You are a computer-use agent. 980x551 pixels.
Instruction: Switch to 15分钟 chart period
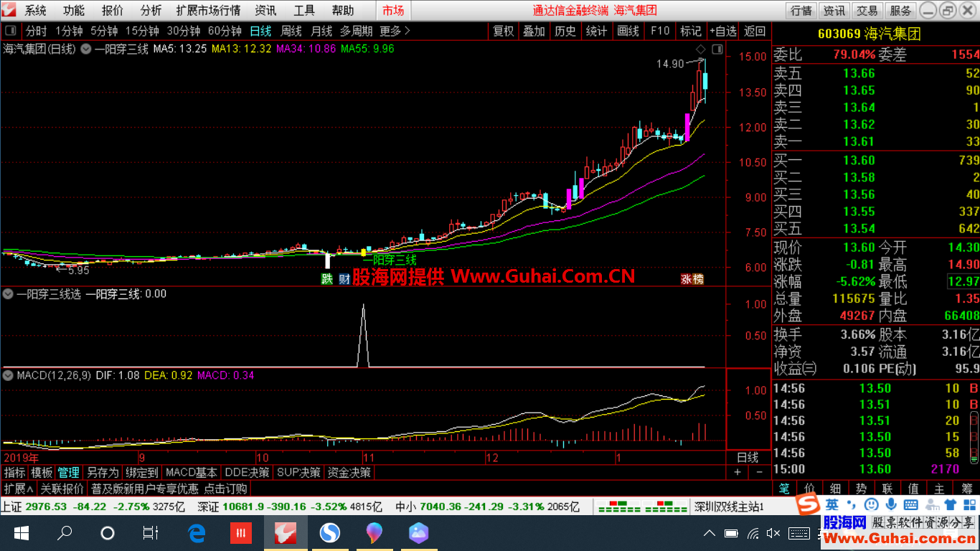(142, 31)
